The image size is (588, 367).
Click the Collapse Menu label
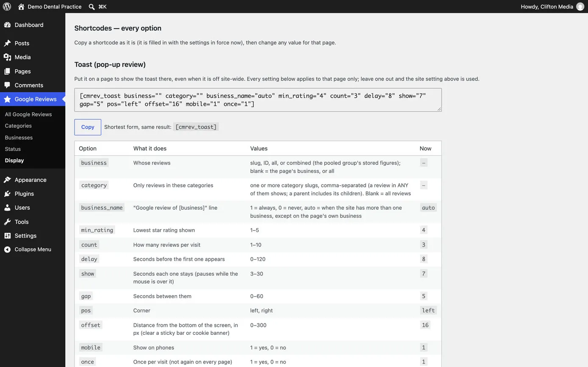click(33, 249)
